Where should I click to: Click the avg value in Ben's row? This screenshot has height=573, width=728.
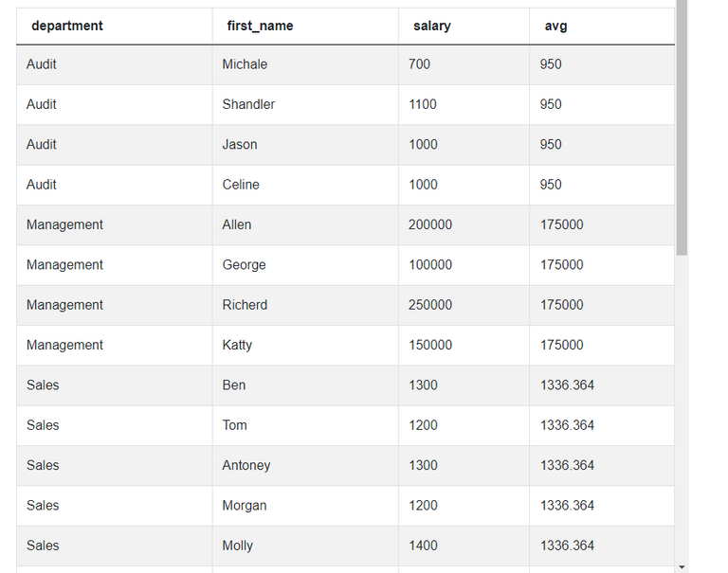pyautogui.click(x=567, y=385)
